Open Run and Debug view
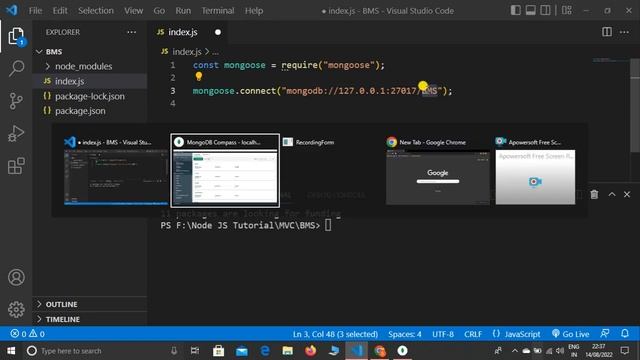 (16, 133)
